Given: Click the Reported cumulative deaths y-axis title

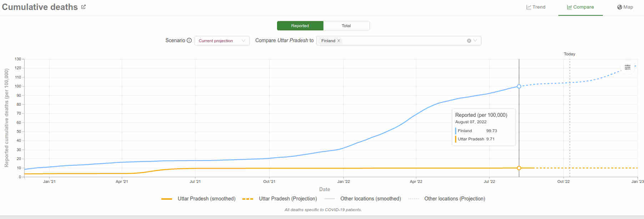Looking at the screenshot, I should 6,118.
